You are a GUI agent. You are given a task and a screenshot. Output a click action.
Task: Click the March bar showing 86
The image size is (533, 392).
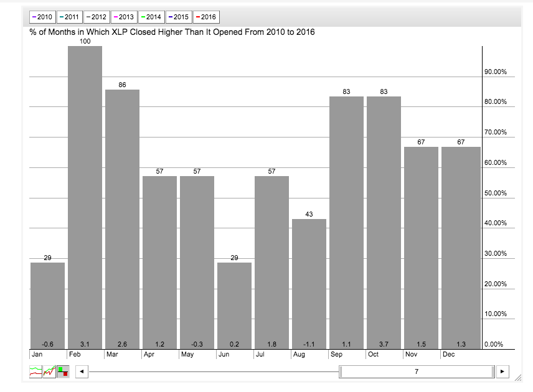click(x=123, y=220)
